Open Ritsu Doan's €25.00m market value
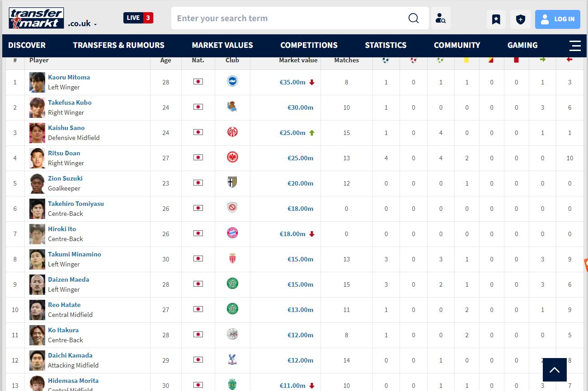The width and height of the screenshot is (588, 391). coord(301,158)
